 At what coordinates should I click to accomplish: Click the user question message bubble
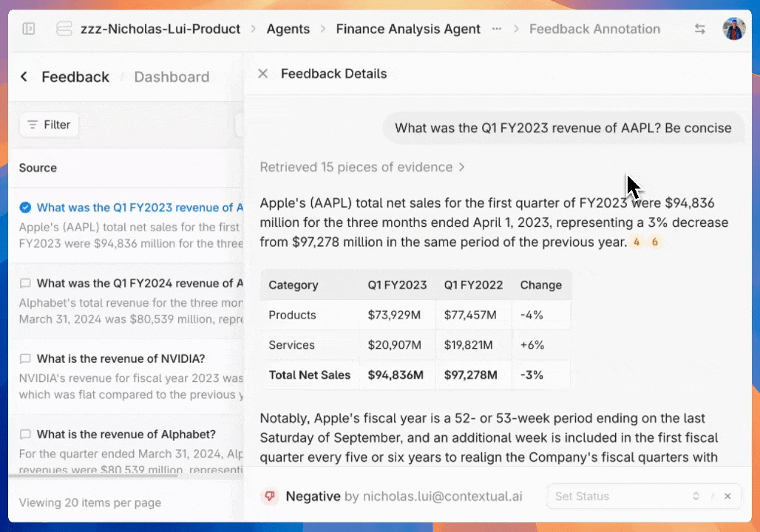[563, 128]
